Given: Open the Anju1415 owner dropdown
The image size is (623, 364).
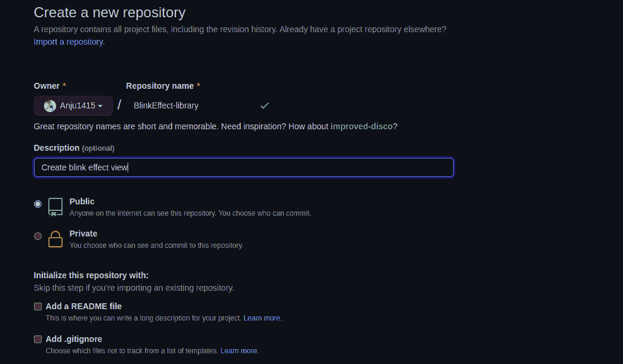Looking at the screenshot, I should tap(73, 105).
